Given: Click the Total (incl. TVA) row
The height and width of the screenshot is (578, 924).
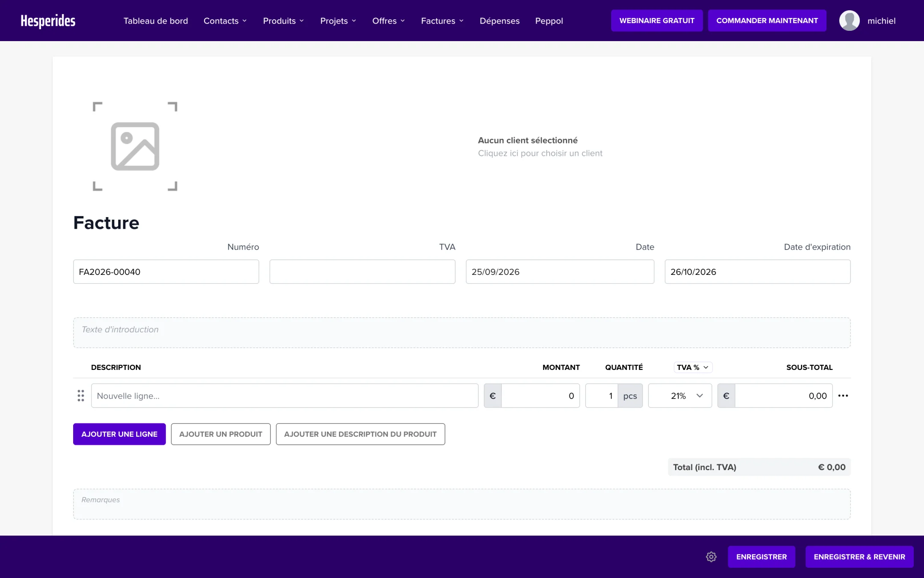Looking at the screenshot, I should pos(759,467).
